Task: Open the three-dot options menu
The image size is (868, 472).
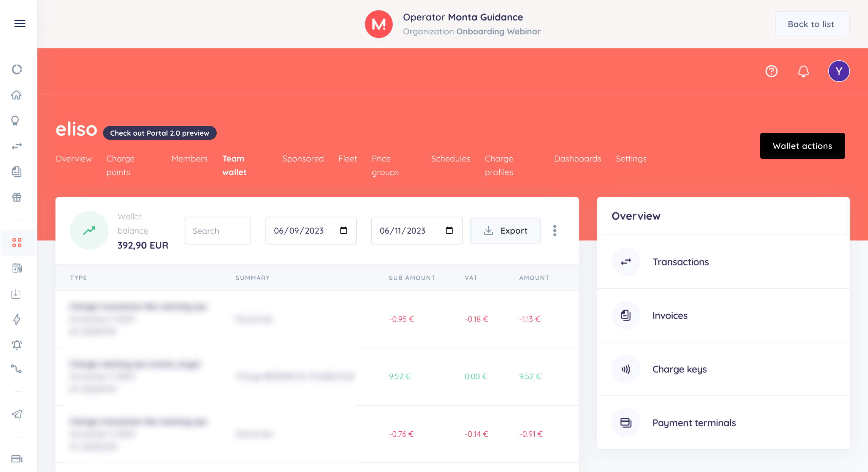Action: (x=555, y=231)
